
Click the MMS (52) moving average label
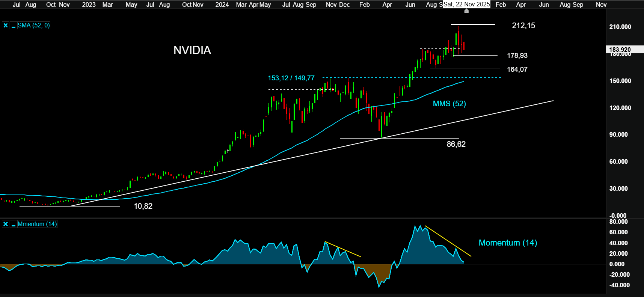449,104
